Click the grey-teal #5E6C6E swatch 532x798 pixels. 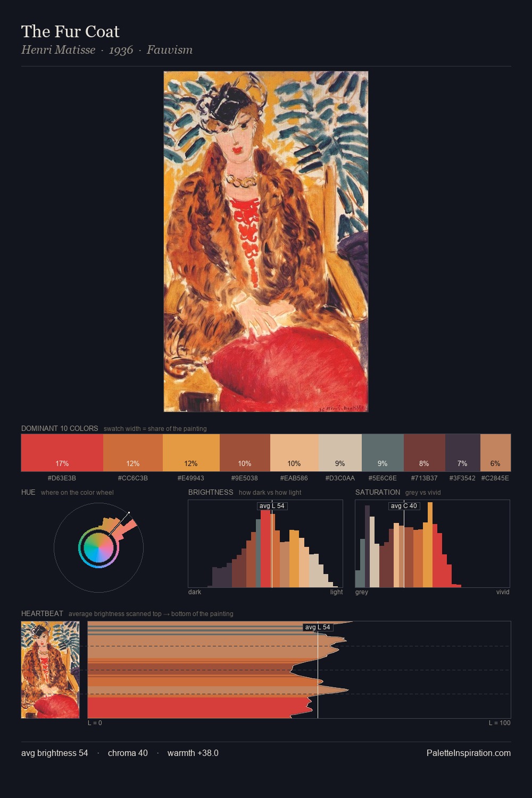[383, 453]
